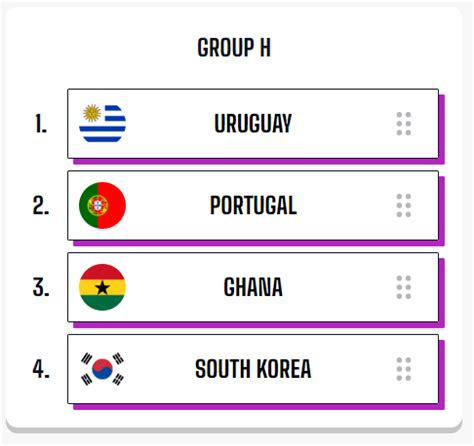474x446 pixels.
Task: Click empty space right of GHANA text
Action: [338, 287]
